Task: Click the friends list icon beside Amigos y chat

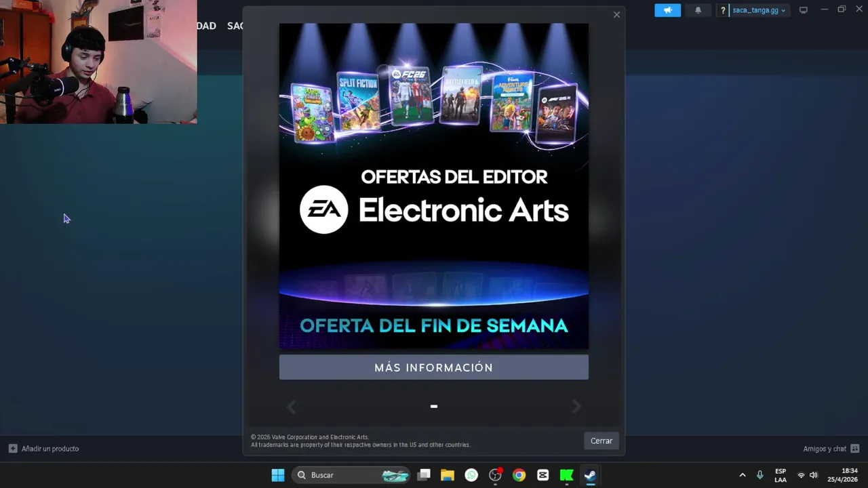Action: (854, 449)
